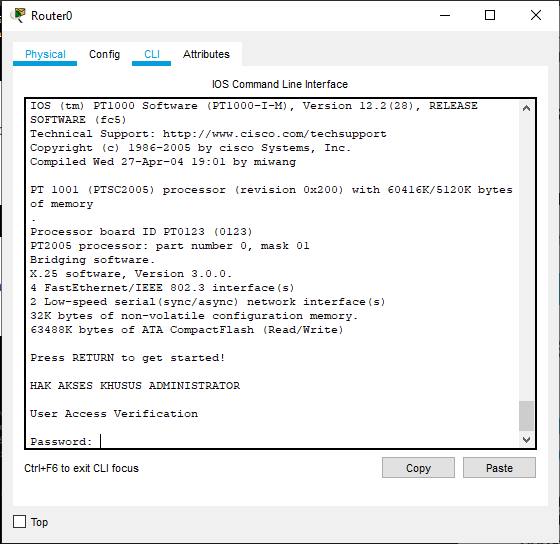Enable the Top checkbox
560x544 pixels.
pyautogui.click(x=20, y=521)
